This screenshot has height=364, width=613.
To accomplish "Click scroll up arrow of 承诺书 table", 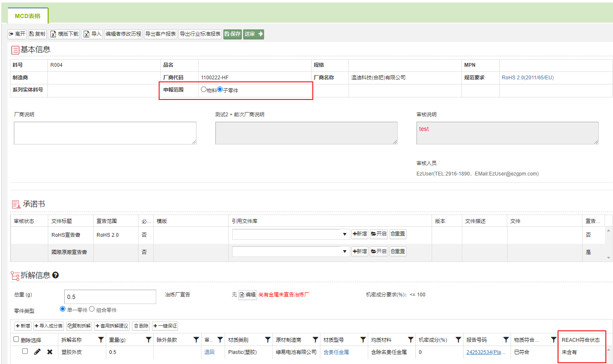I will click(x=608, y=230).
